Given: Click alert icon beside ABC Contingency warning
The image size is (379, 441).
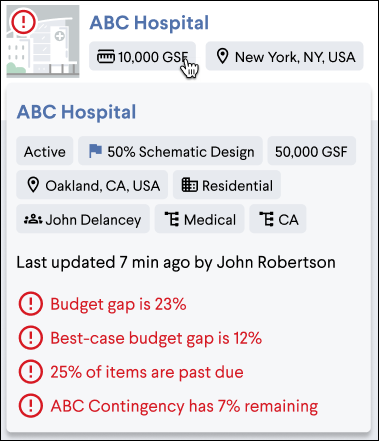Looking at the screenshot, I should [31, 406].
